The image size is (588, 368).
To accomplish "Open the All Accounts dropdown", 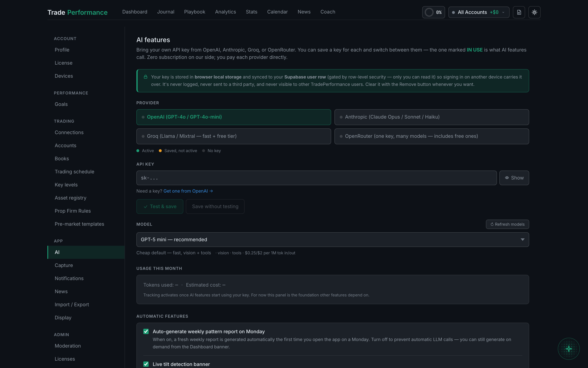I will (479, 12).
